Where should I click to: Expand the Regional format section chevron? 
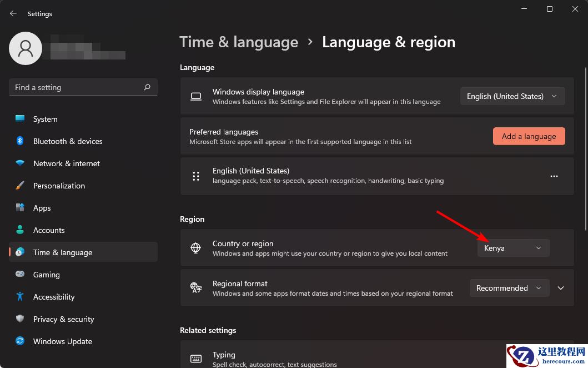coord(561,288)
